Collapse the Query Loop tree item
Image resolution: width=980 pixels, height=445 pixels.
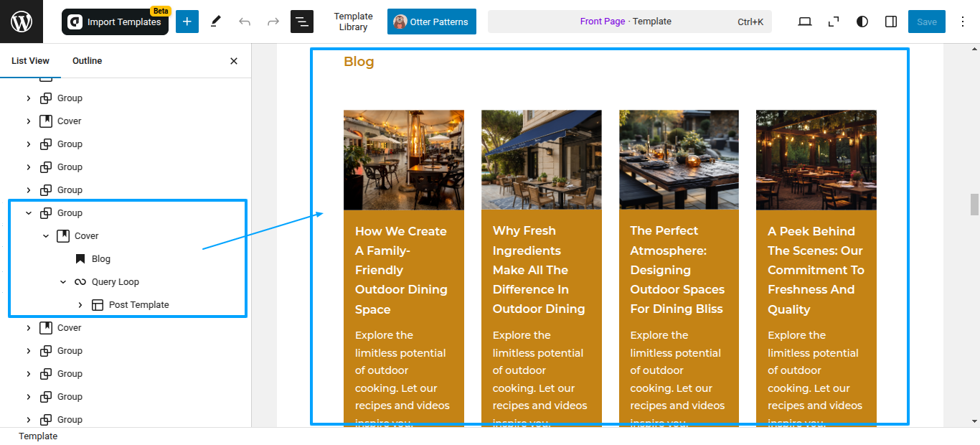click(x=63, y=282)
